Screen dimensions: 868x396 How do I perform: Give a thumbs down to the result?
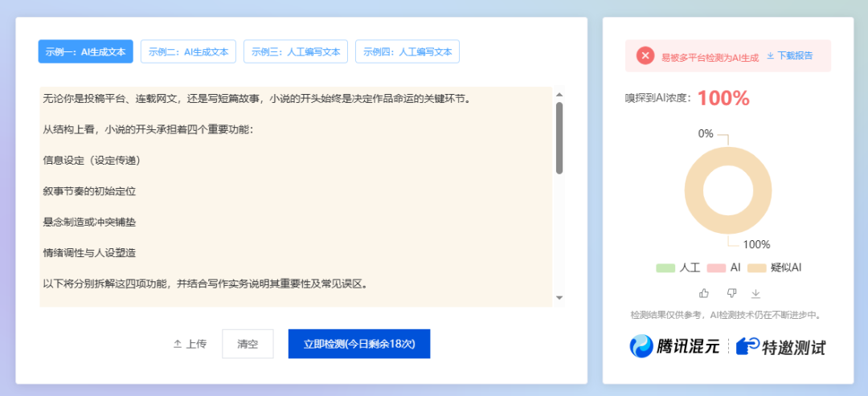tap(731, 292)
